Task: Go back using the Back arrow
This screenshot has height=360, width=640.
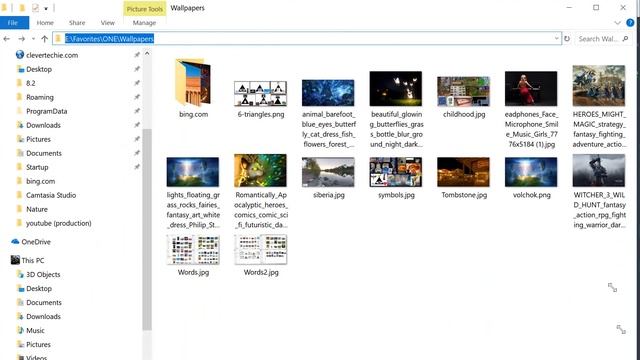Action: coord(7,39)
